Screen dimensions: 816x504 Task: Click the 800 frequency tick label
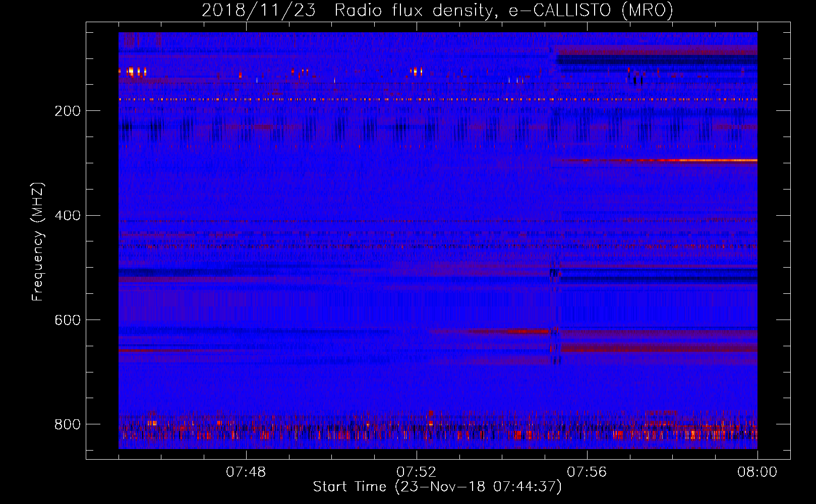[68, 424]
